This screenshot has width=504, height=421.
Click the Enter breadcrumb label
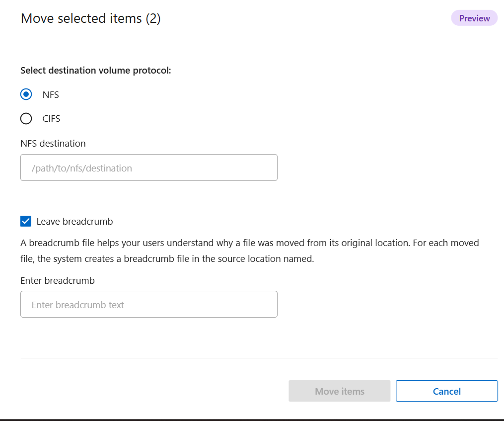point(58,280)
